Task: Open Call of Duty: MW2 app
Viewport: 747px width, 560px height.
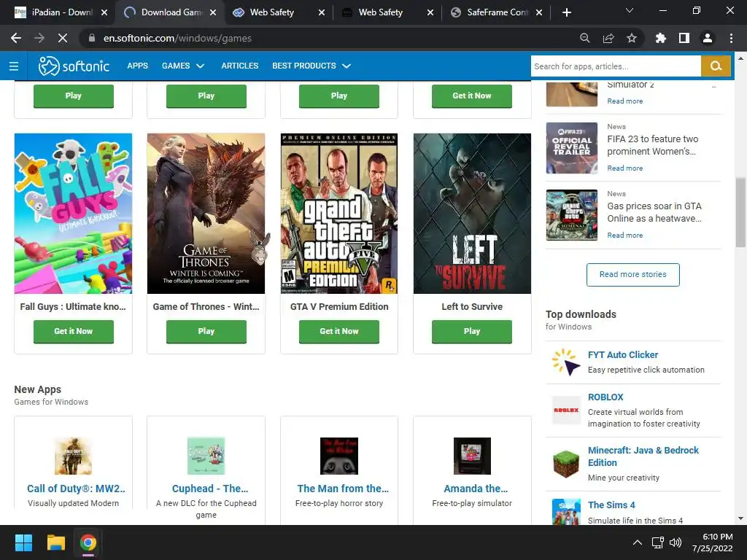Action: [76, 489]
